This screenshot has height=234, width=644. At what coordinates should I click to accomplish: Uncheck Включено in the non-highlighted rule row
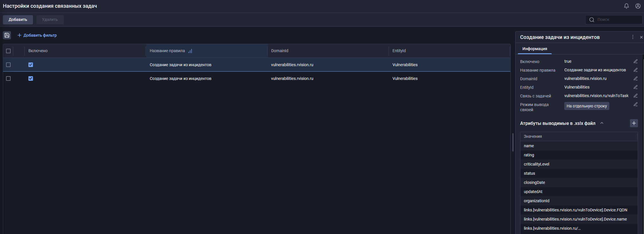point(31,78)
